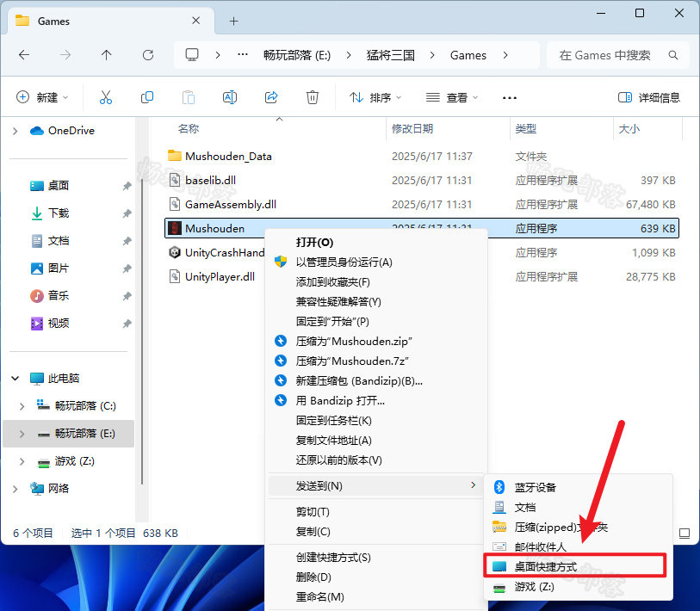Click the UnityCrashHandler app icon
Viewport: 700px width, 611px height.
pyautogui.click(x=174, y=252)
